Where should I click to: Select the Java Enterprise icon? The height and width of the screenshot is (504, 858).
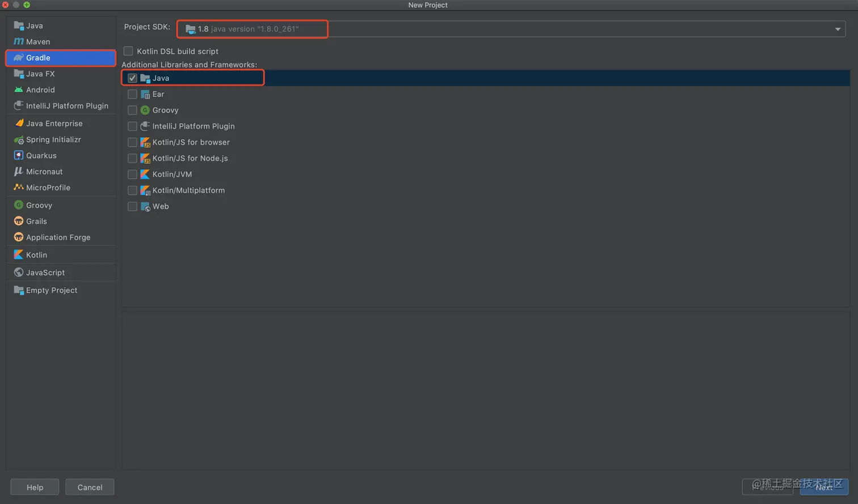point(19,123)
